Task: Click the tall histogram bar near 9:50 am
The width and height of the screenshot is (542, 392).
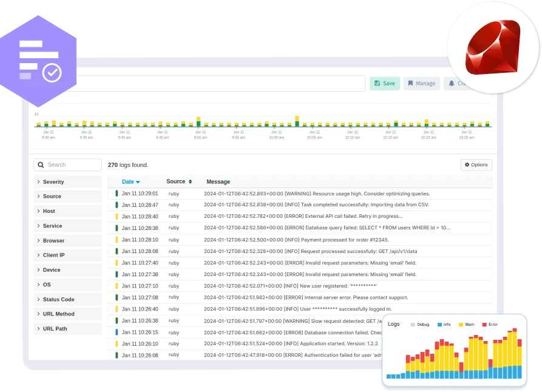Action: pyautogui.click(x=198, y=122)
